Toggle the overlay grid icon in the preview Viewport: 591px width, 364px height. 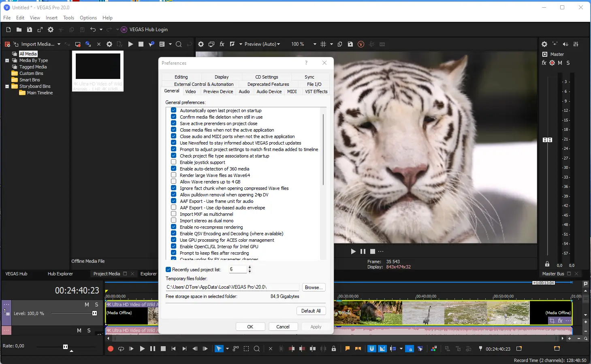coord(323,44)
